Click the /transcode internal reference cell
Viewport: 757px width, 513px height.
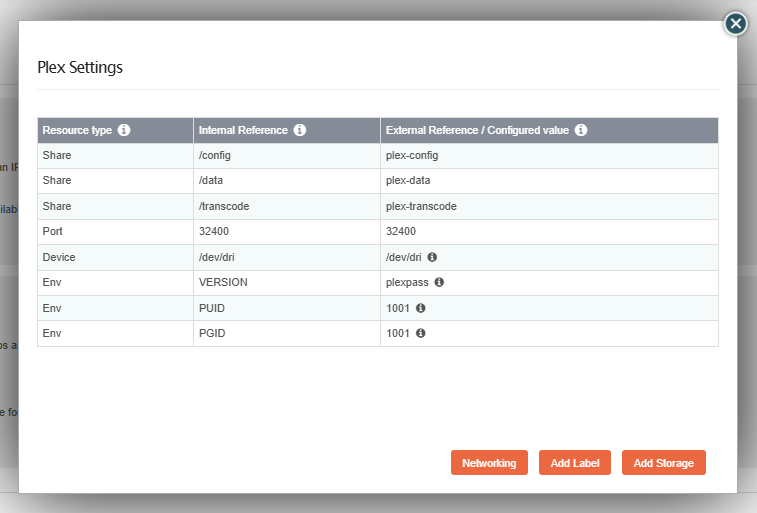pos(224,206)
